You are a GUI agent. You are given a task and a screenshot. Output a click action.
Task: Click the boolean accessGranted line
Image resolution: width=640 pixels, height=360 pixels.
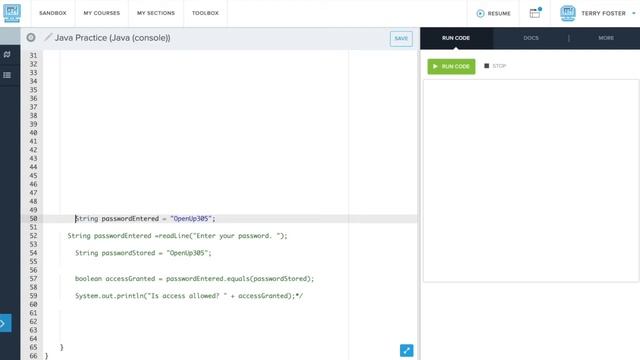(194, 279)
